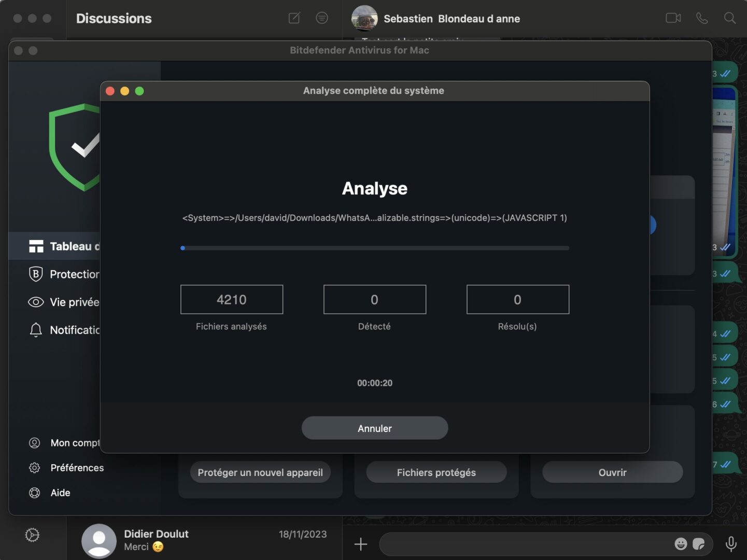The height and width of the screenshot is (560, 747).
Task: Click Bitdefender Antivirus for Mac title bar
Action: (x=360, y=50)
